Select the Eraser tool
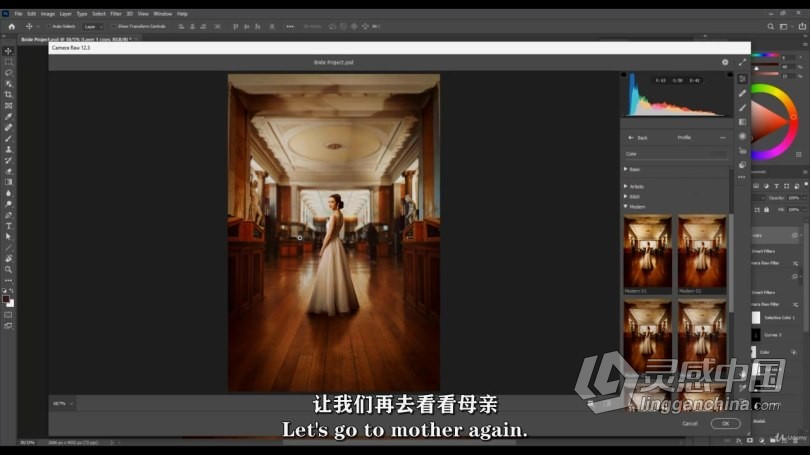810x455 pixels. click(x=8, y=171)
